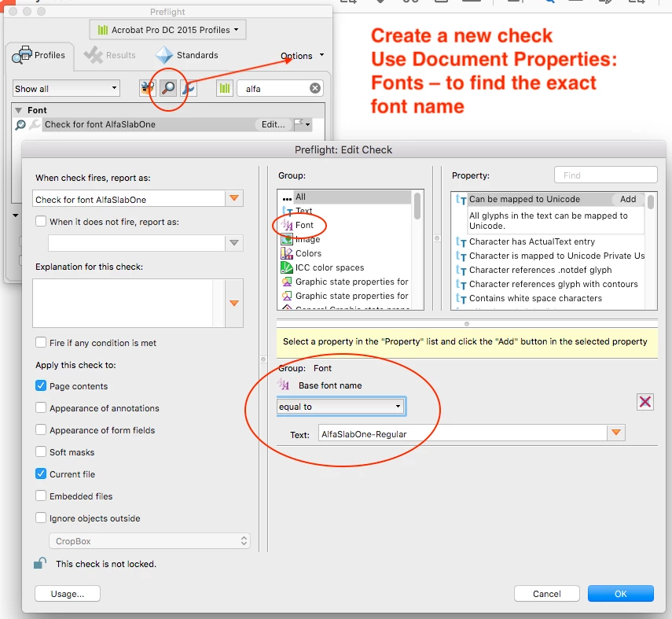This screenshot has width=672, height=619.
Task: Switch to the Results tab
Action: (110, 55)
